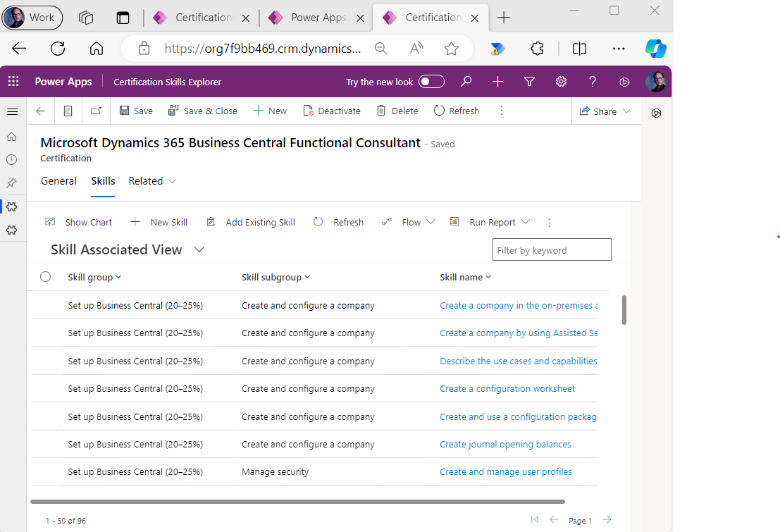Open Create journal opening balances link
Viewport: 780px width, 532px height.
click(505, 445)
